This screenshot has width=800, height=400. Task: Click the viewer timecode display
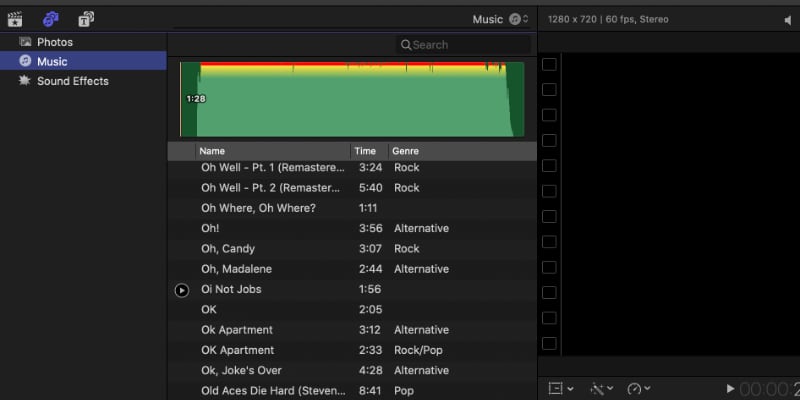click(x=769, y=389)
